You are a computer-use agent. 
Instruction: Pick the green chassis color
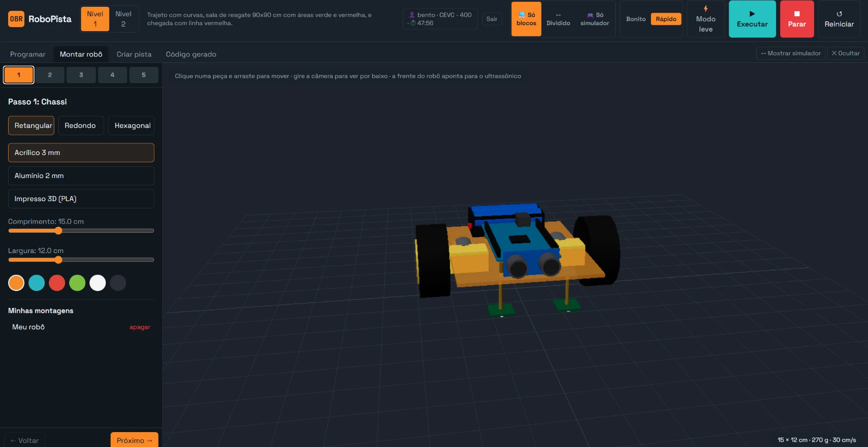(x=77, y=283)
